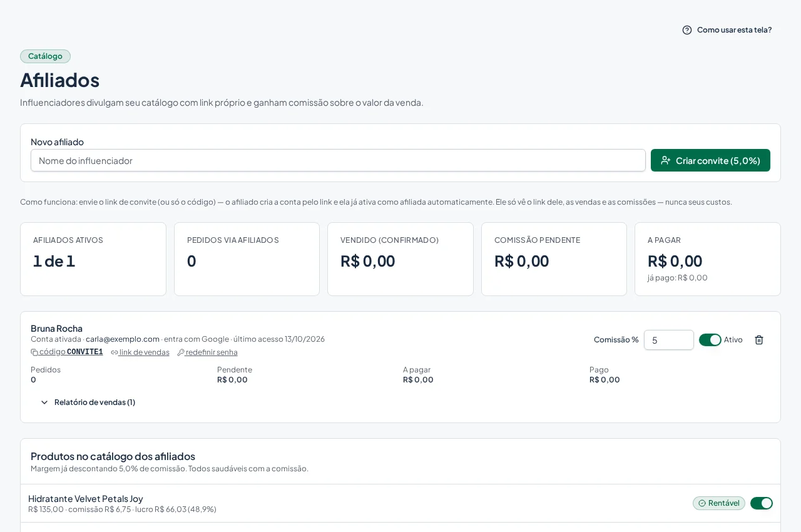The image size is (801, 532).
Task: Open the 'Como usar esta tela?' help
Action: click(727, 30)
